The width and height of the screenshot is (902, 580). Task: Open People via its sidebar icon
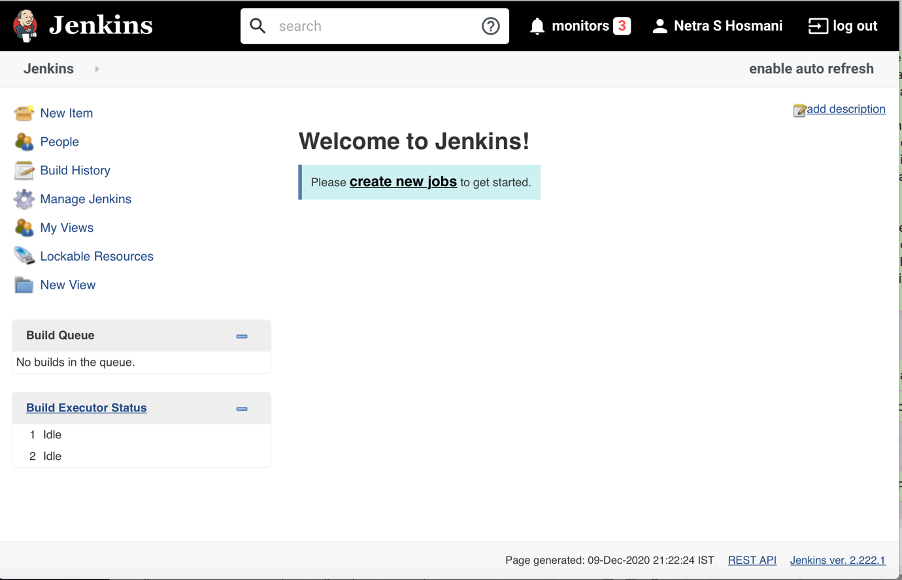[23, 142]
